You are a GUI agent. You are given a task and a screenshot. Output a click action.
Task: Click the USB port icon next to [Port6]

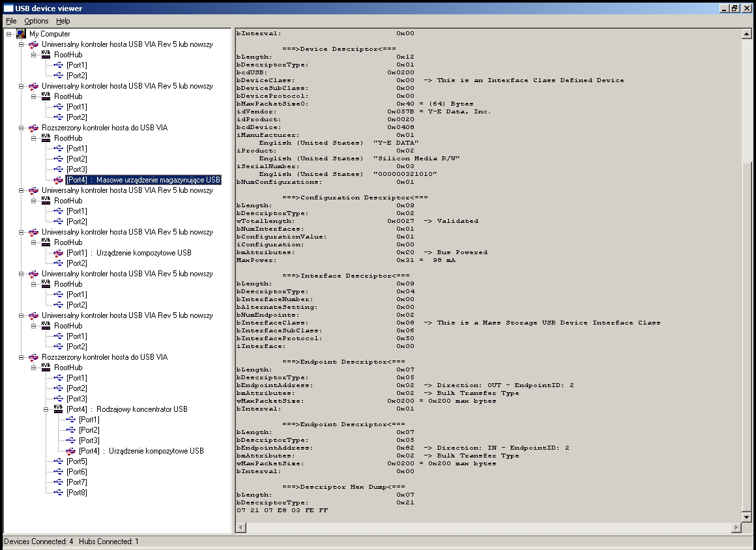59,471
